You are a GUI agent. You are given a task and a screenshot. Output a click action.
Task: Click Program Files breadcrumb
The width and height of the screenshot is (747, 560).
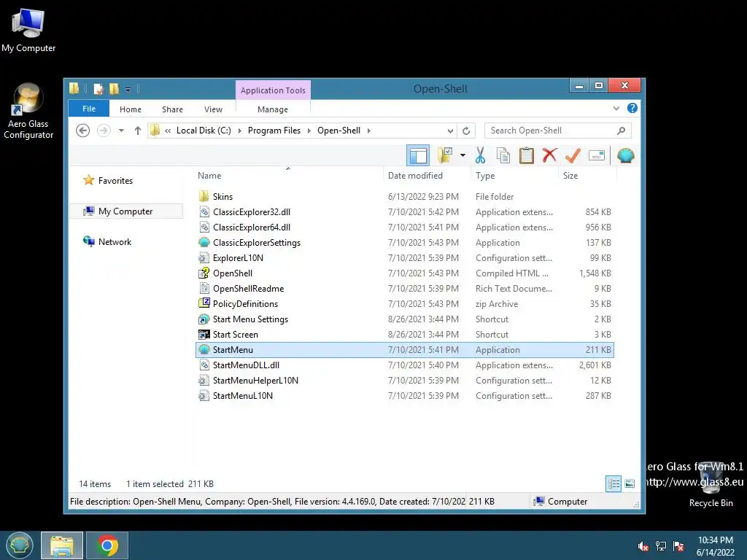[x=274, y=131]
